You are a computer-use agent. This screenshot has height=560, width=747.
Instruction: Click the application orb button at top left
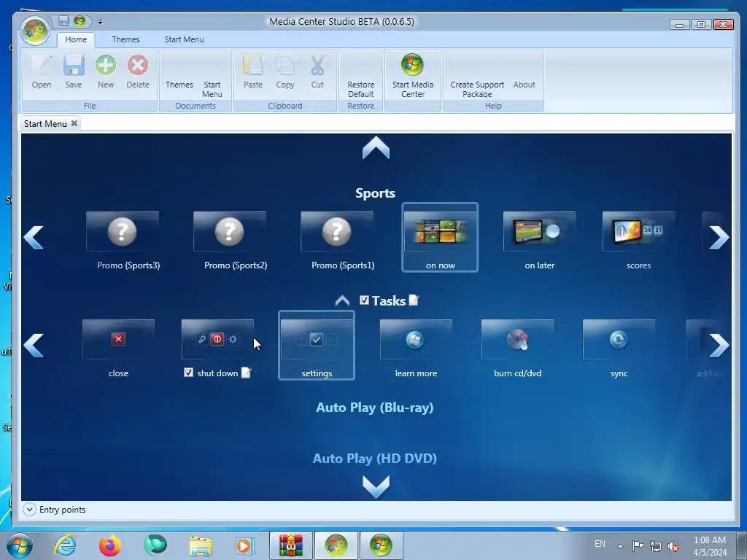(x=35, y=31)
